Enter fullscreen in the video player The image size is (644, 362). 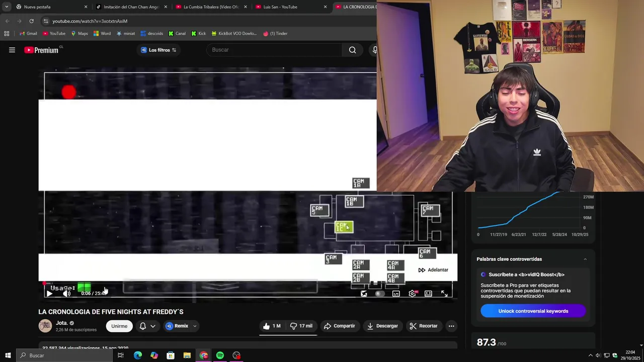444,294
